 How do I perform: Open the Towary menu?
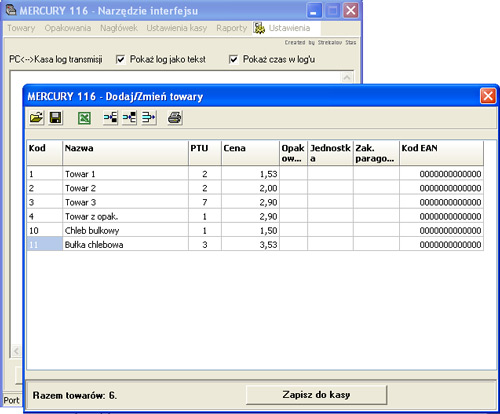(21, 28)
